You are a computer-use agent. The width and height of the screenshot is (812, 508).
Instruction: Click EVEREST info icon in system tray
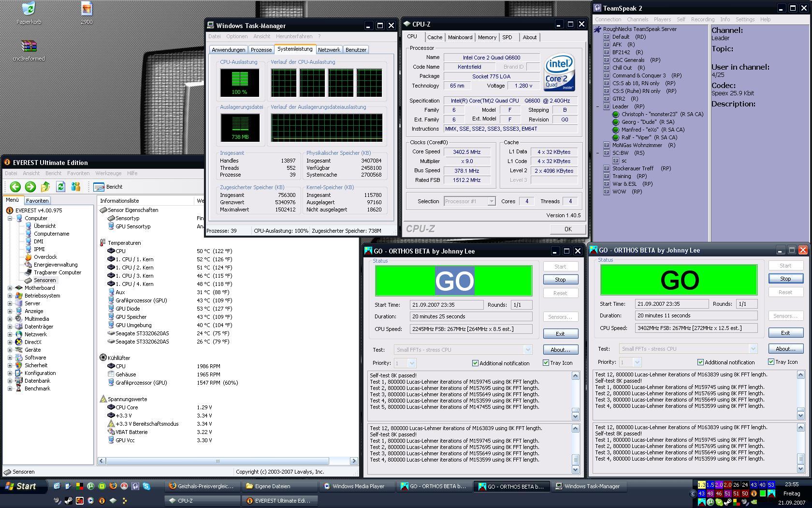pyautogui.click(x=754, y=493)
